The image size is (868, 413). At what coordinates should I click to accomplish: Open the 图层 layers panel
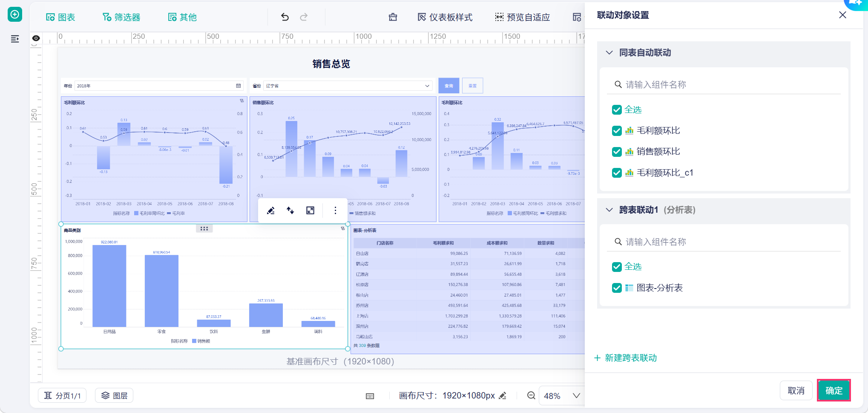[114, 396]
